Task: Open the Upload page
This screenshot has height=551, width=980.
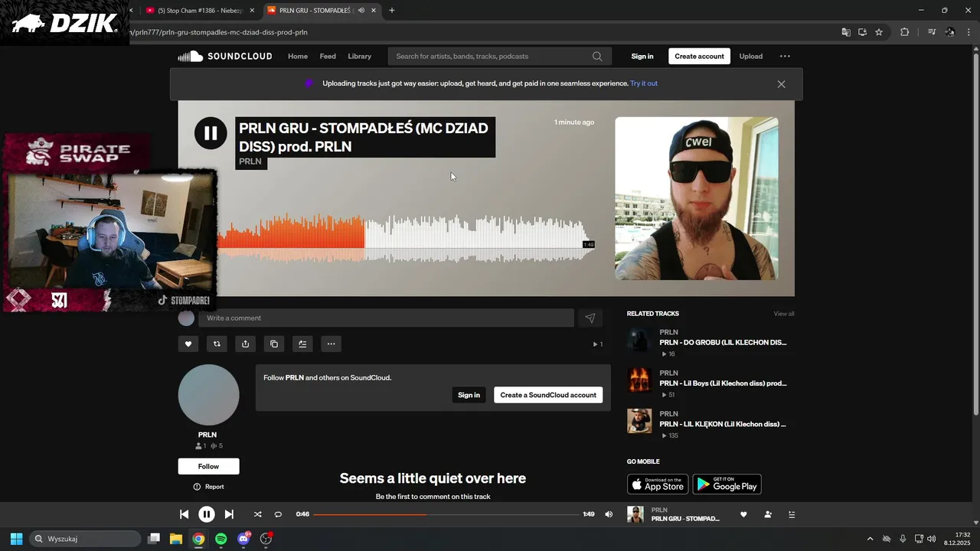Action: (x=750, y=56)
